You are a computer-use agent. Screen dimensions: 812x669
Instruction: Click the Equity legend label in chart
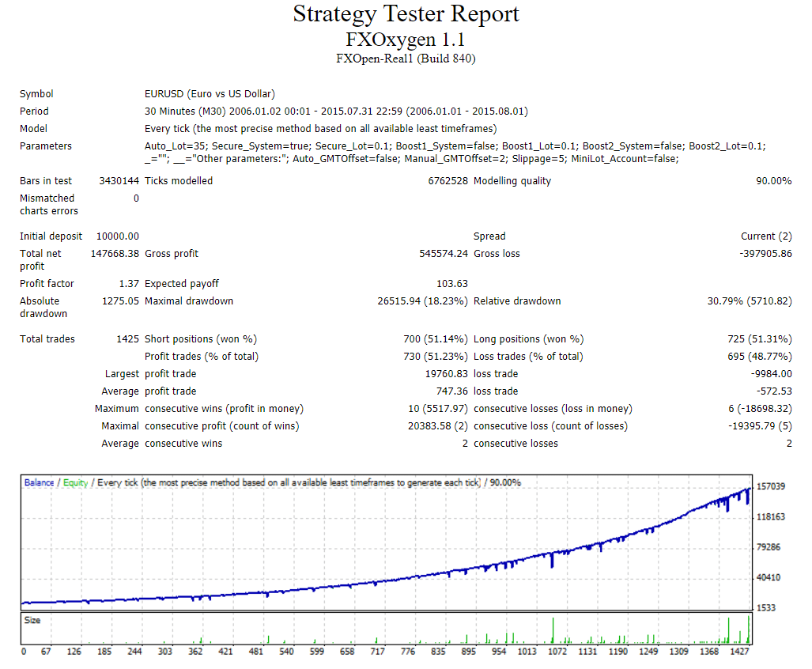[76, 482]
